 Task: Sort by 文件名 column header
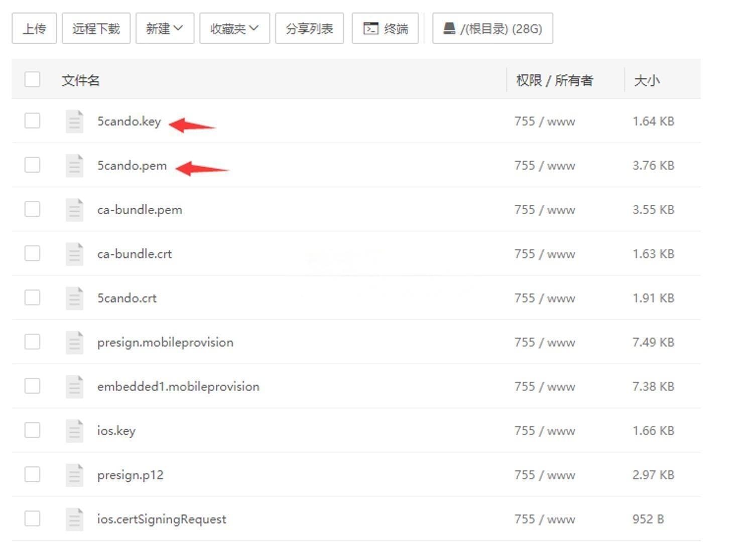click(x=81, y=80)
